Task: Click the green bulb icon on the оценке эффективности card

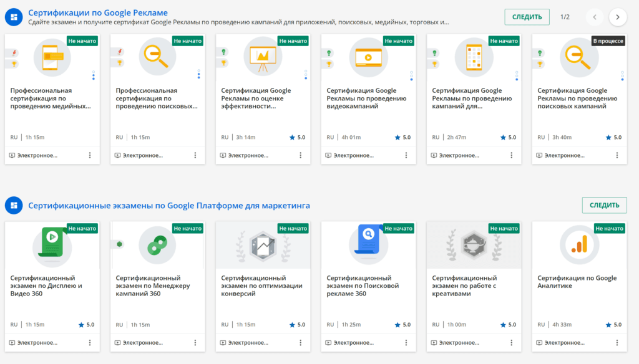Action: [223, 52]
